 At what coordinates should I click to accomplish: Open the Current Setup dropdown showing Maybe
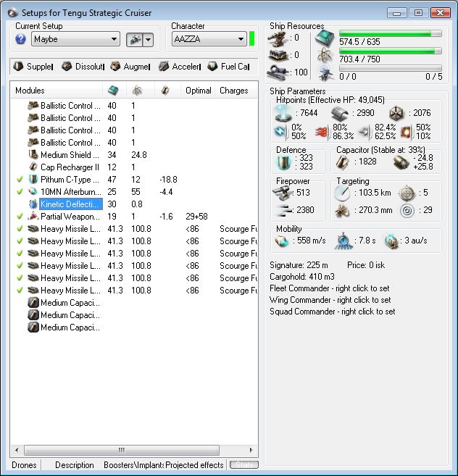[75, 39]
